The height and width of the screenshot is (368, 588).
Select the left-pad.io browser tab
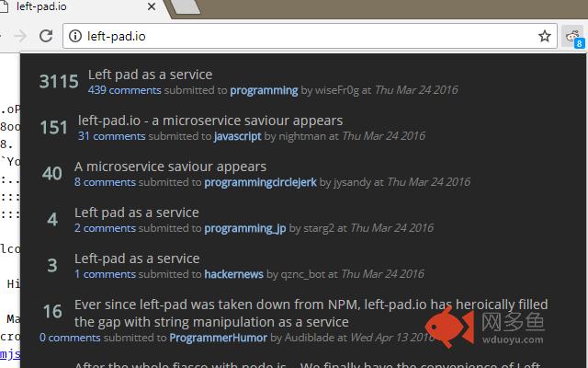pos(79,7)
